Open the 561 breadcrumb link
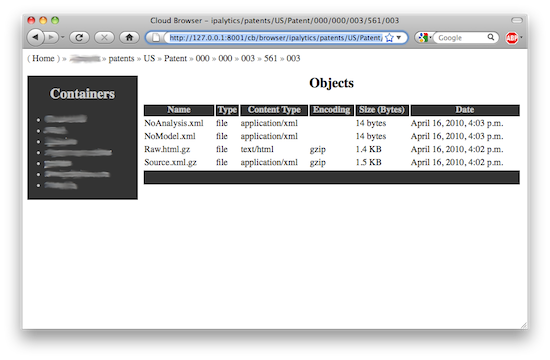 pyautogui.click(x=270, y=58)
